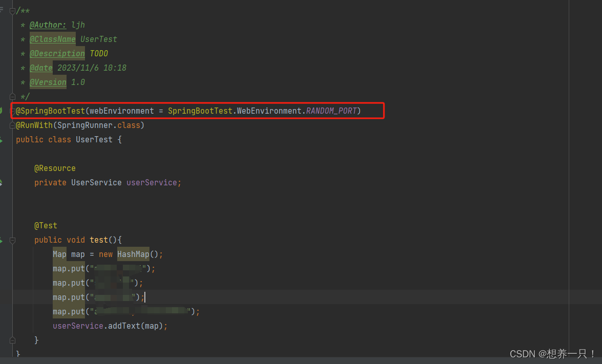The height and width of the screenshot is (364, 602).
Task: Click the HashMap constructor call
Action: 133,254
